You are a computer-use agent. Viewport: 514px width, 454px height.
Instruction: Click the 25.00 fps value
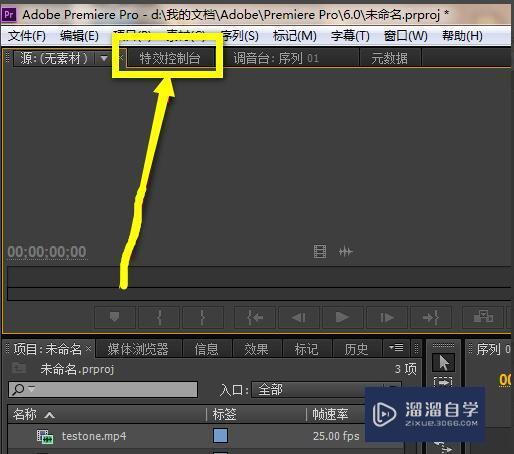point(336,436)
